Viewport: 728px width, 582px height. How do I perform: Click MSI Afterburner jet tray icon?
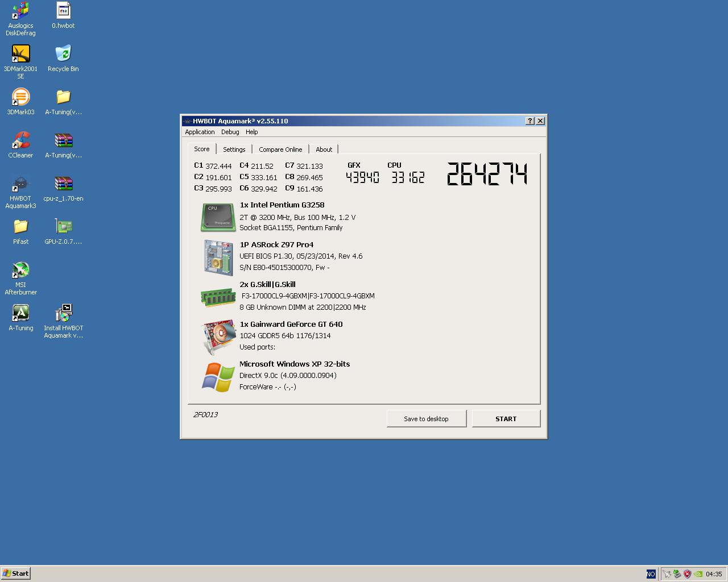(x=667, y=574)
